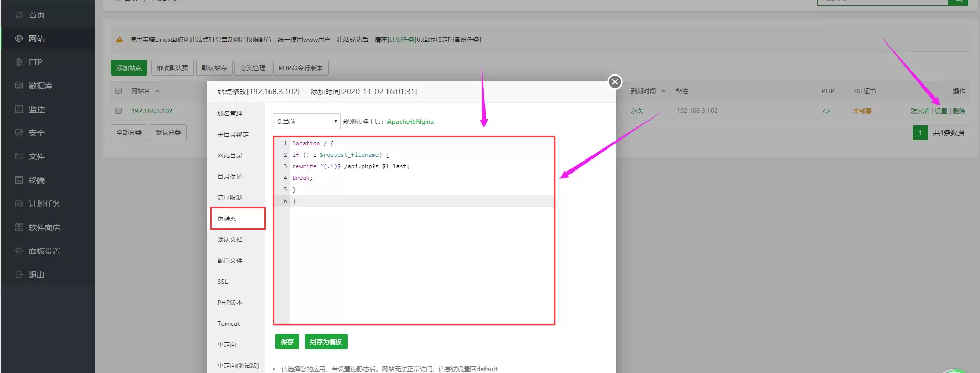Click the security shield (安全) icon
The image size is (980, 373).
[19, 133]
